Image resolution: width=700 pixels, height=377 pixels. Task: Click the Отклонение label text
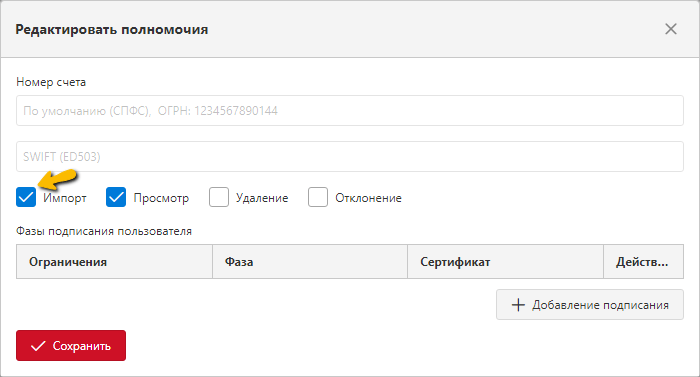368,198
